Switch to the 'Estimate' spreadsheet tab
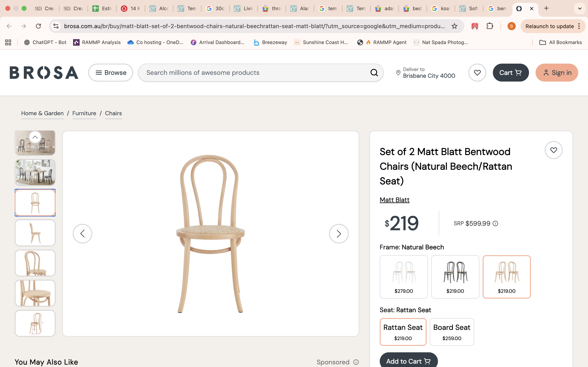This screenshot has width=588, height=367. click(102, 9)
